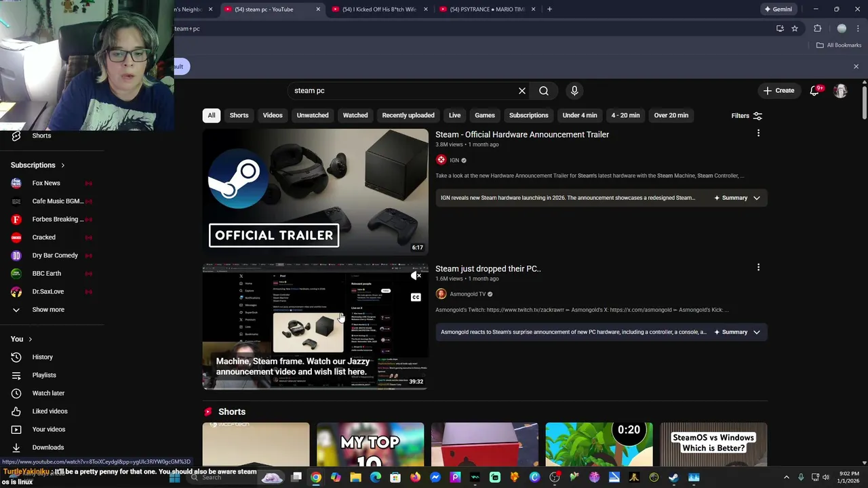Expand the You section header

pyautogui.click(x=22, y=339)
